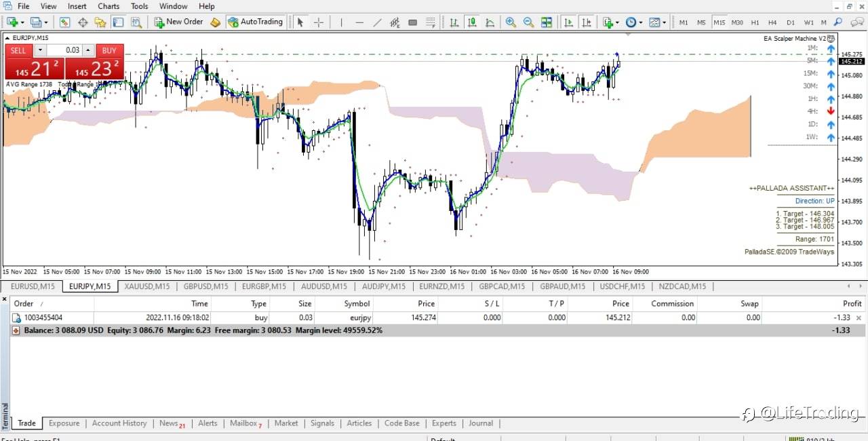This screenshot has height=441, width=868.
Task: Click the 0.03 volume input field
Action: [x=64, y=50]
